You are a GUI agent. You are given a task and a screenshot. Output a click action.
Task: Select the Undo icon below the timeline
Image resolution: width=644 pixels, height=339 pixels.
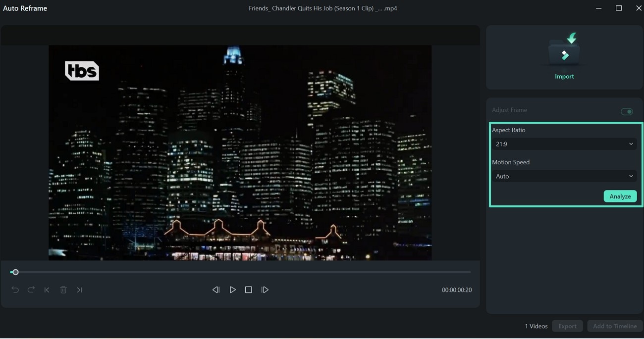(x=15, y=290)
